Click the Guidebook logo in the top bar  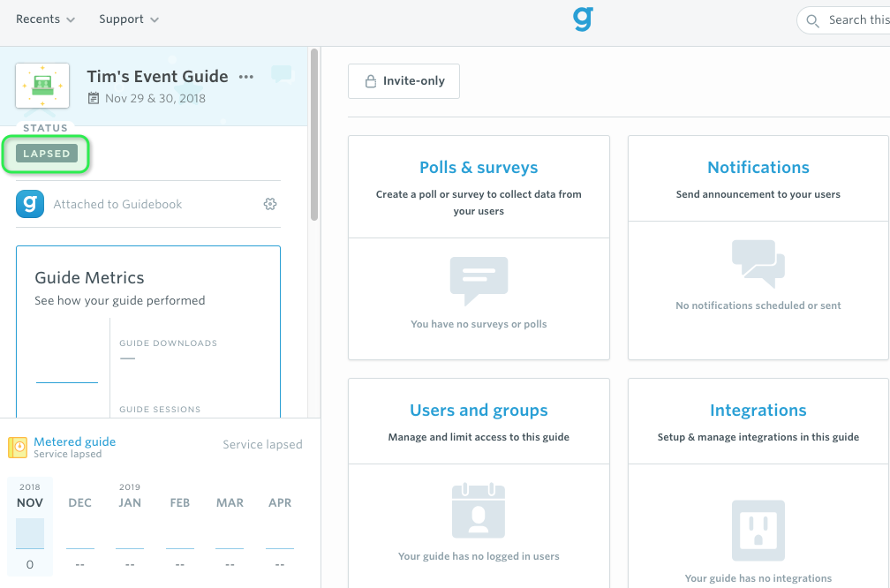pos(583,19)
